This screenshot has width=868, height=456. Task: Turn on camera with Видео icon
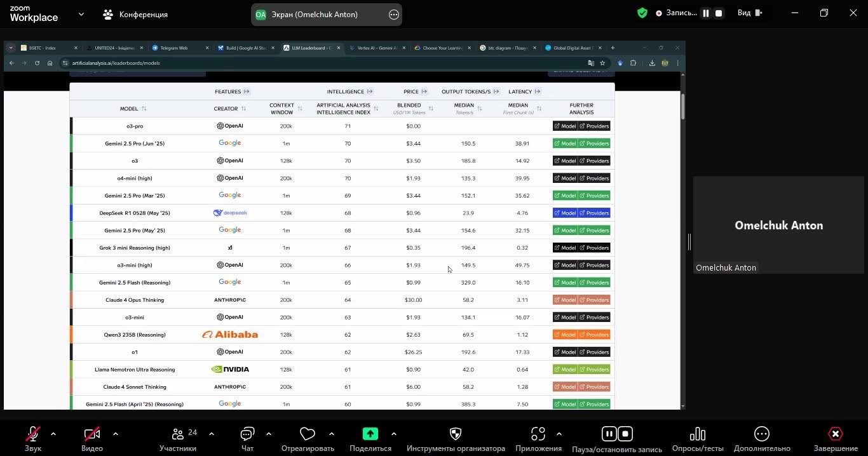point(92,434)
